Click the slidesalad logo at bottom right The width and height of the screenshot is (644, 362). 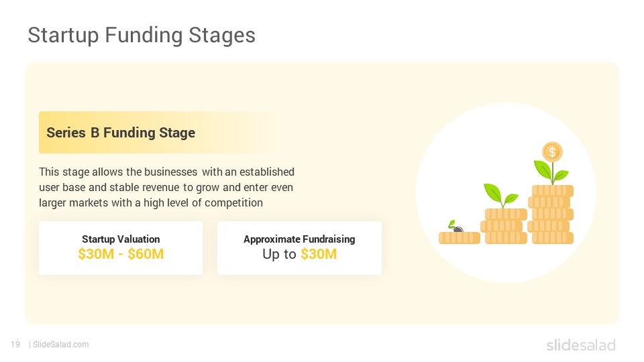(x=581, y=345)
